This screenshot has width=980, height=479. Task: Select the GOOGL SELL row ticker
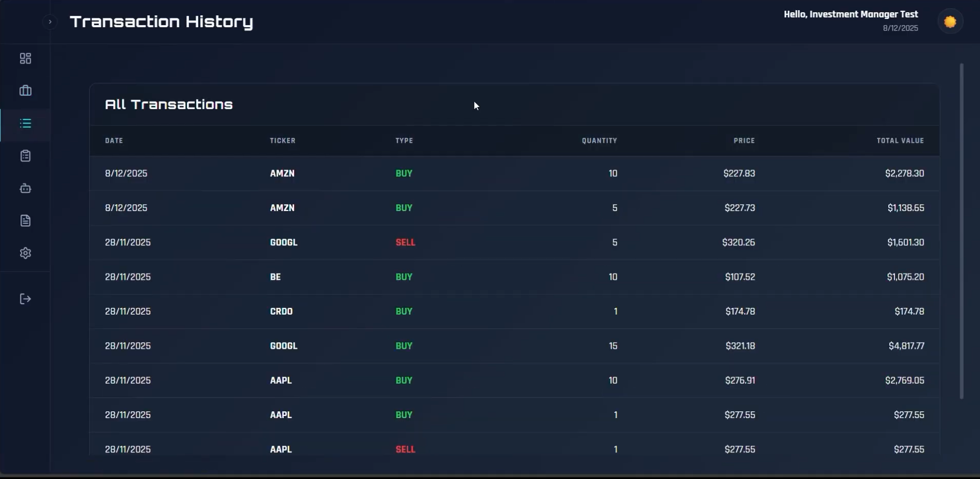point(283,242)
